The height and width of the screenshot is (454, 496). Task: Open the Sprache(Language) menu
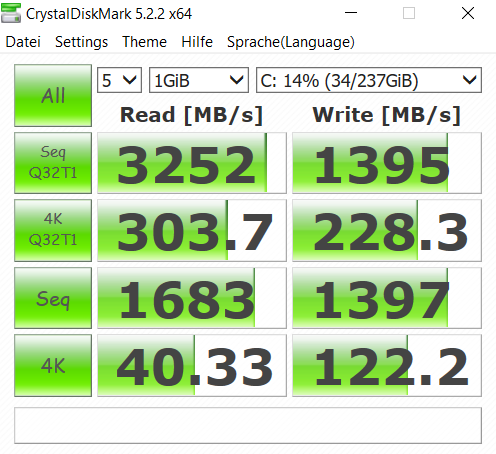[x=291, y=42]
